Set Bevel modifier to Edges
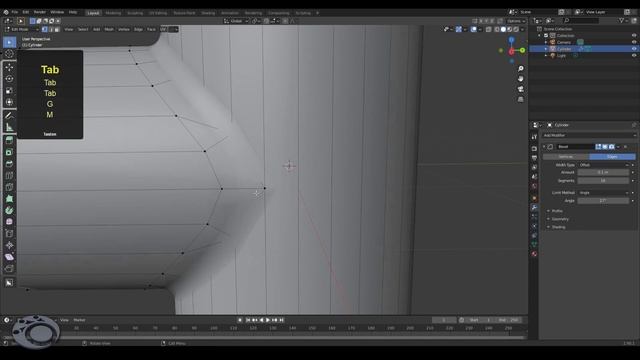640x360 pixels. point(612,157)
